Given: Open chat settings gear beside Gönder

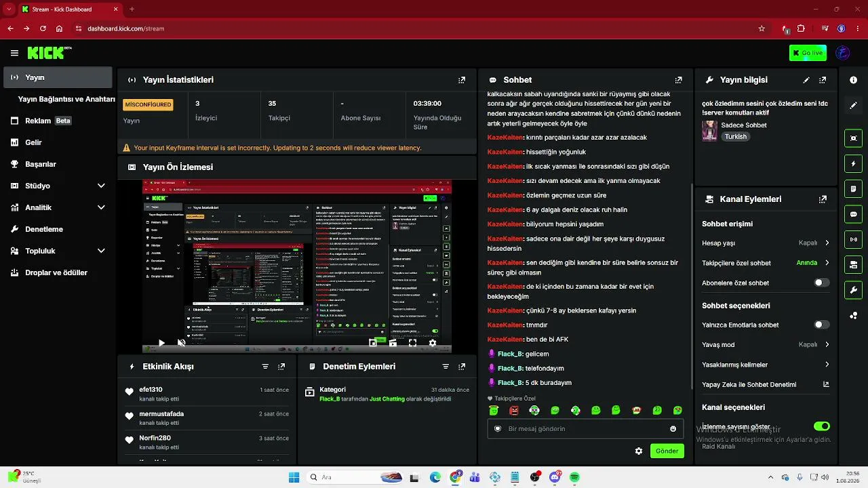Looking at the screenshot, I should click(x=638, y=451).
